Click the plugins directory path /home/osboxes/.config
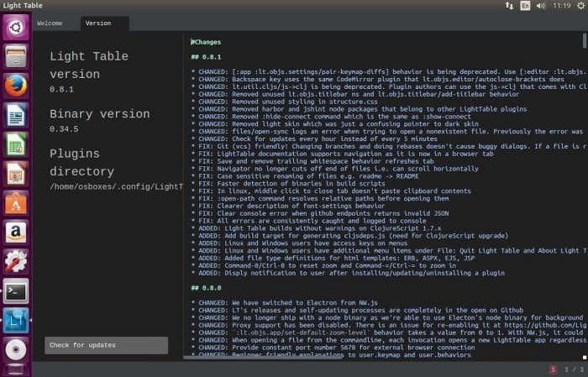 pyautogui.click(x=116, y=186)
